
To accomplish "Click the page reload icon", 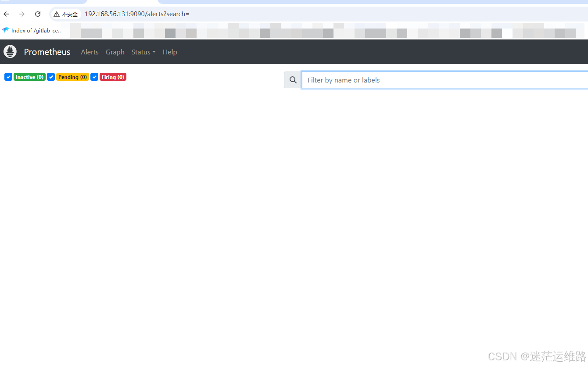I will click(x=37, y=14).
